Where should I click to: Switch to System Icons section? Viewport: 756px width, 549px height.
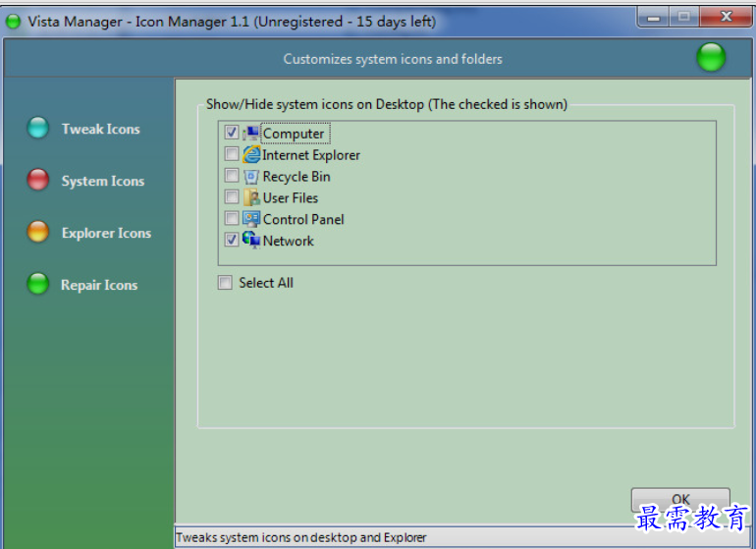(x=103, y=181)
